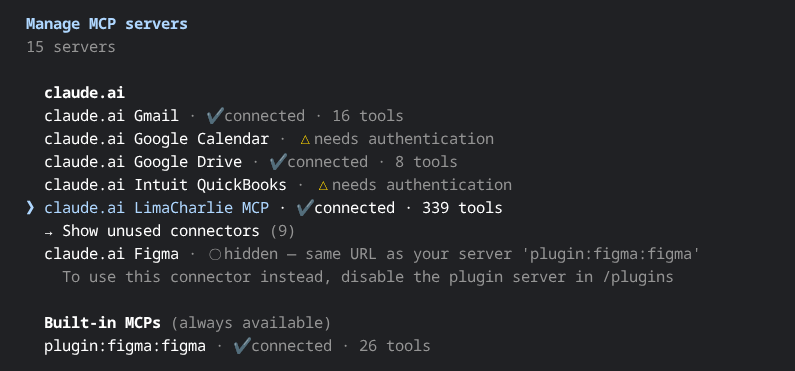
Task: Select the hidden claude.ai Figma connector
Action: [x=372, y=254]
